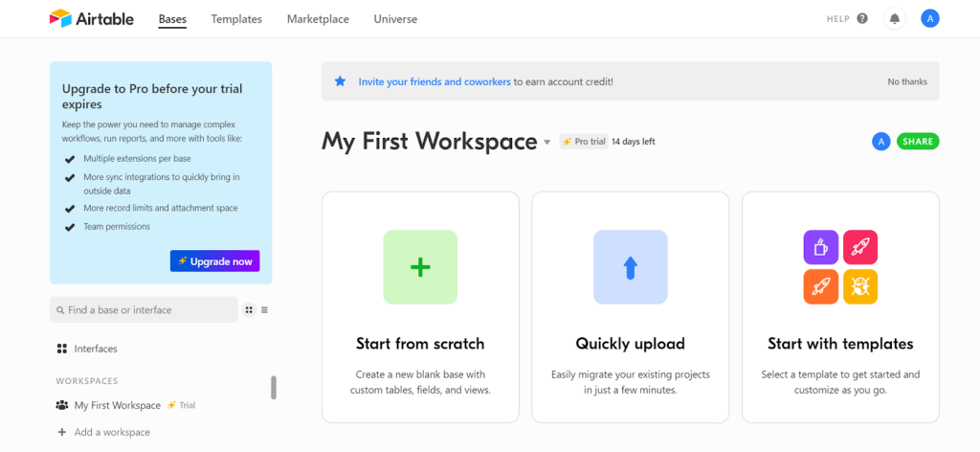Click the workspace collaborator avatar next to Share
Viewport: 980px width, 452px height.
[x=881, y=142]
